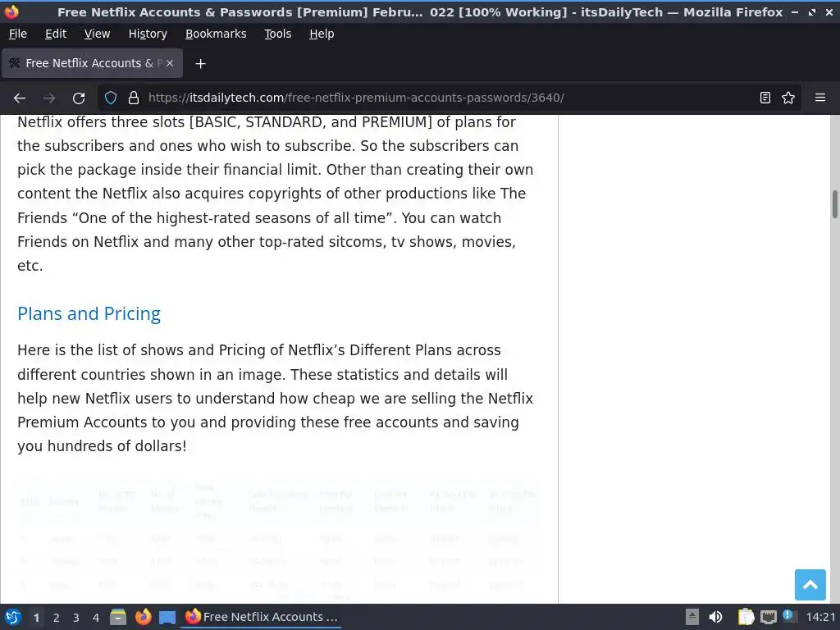Image resolution: width=840 pixels, height=630 pixels.
Task: Toggle Reader View icon
Action: pyautogui.click(x=765, y=98)
